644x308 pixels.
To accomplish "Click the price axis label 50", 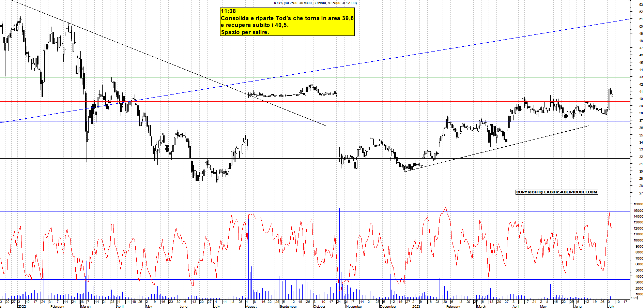I will pyautogui.click(x=641, y=26).
